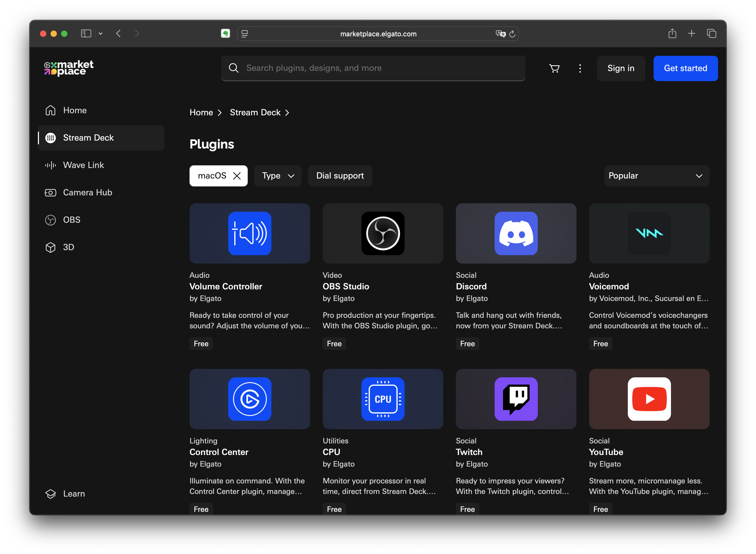
Task: Go to Wave Link in sidebar
Action: [83, 165]
